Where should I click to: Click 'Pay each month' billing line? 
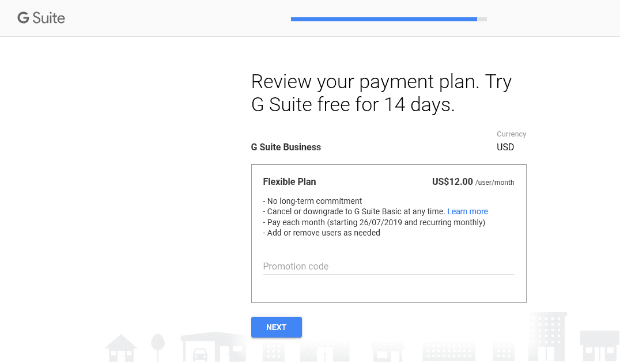[x=374, y=222]
